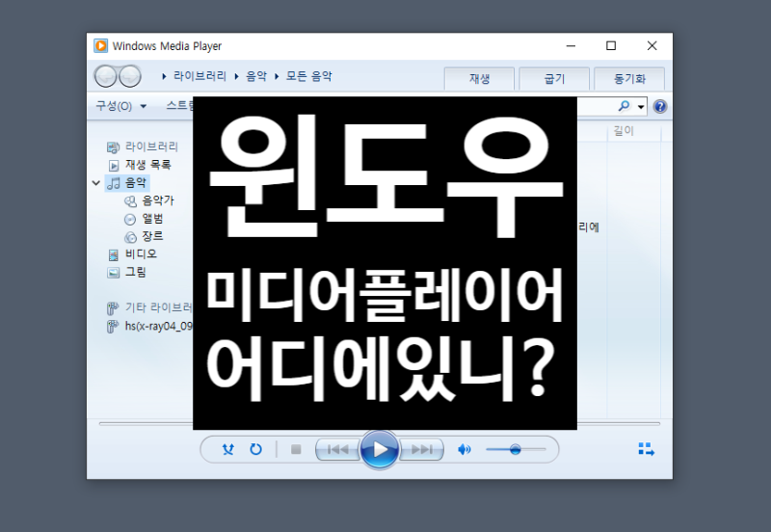Go back with the back arrow button
This screenshot has height=532, width=771.
105,76
